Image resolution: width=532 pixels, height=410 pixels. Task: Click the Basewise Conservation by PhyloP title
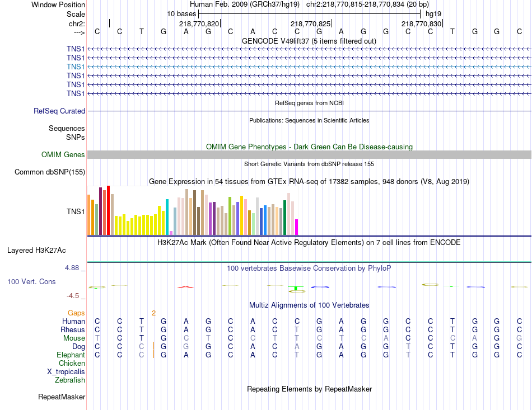pyautogui.click(x=309, y=268)
